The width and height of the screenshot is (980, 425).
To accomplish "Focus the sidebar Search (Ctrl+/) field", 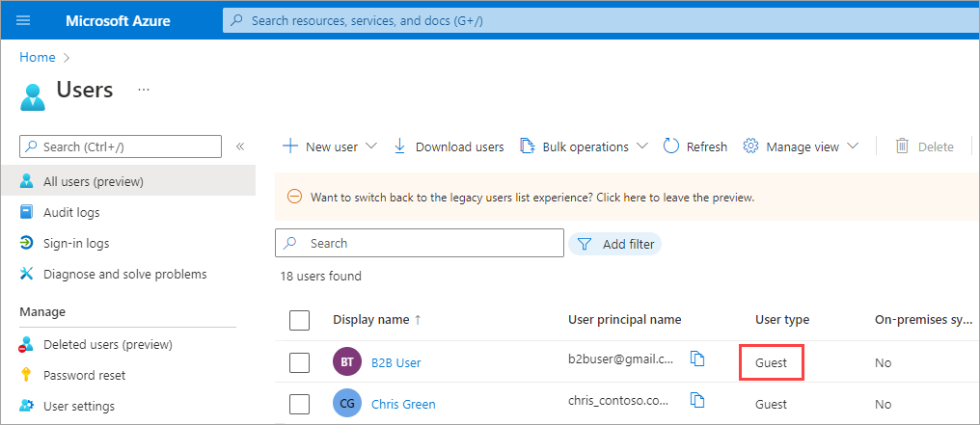I will point(121,146).
